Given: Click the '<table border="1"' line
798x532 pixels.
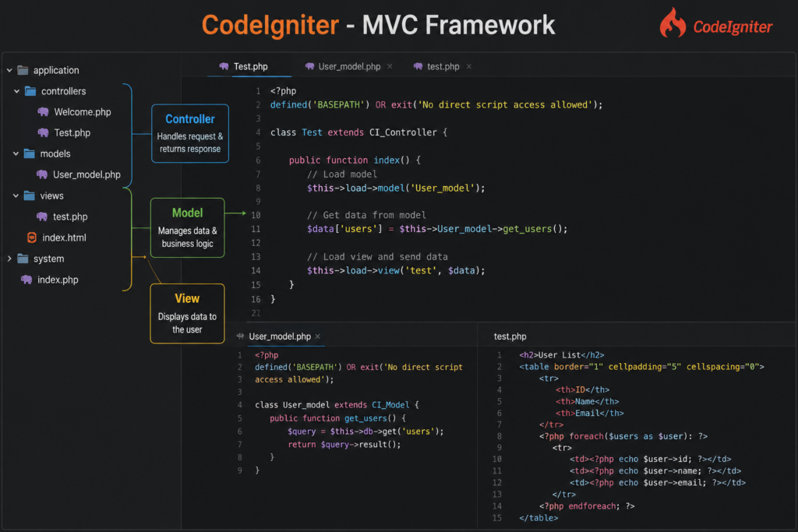Looking at the screenshot, I should (x=642, y=367).
